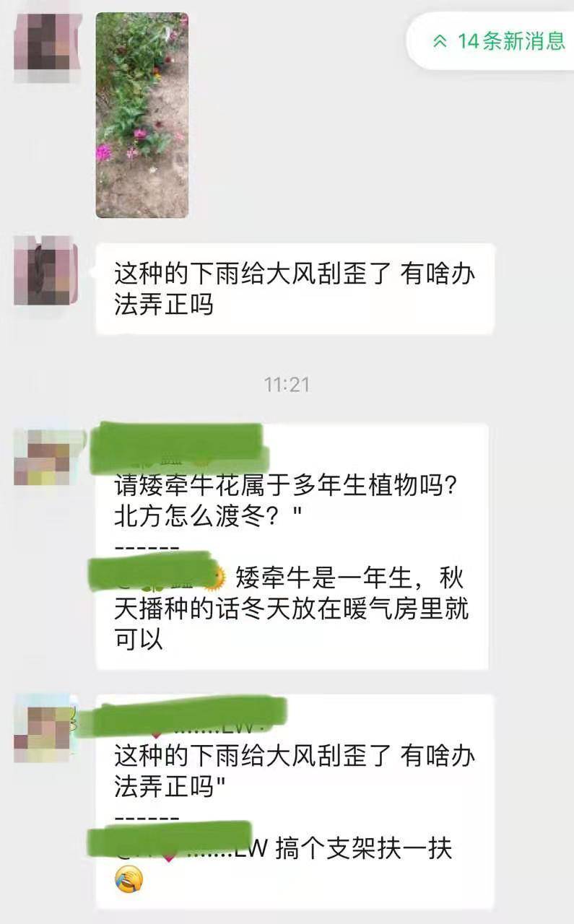Tap the 11:21 timestamp

(x=287, y=385)
